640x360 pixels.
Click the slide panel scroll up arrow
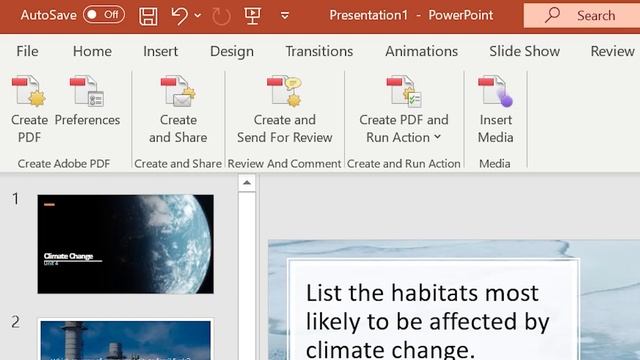(x=247, y=183)
